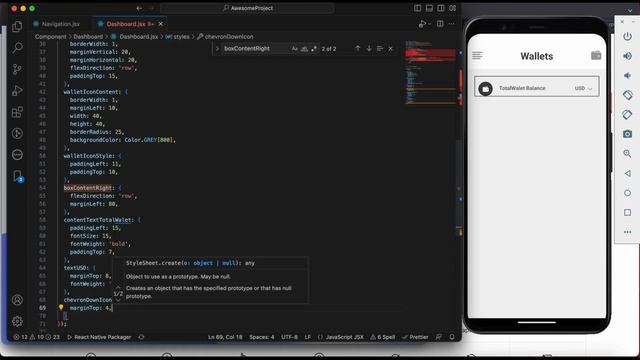Click the 6 Spell status entry
The image size is (640, 360).
pyautogui.click(x=382, y=337)
